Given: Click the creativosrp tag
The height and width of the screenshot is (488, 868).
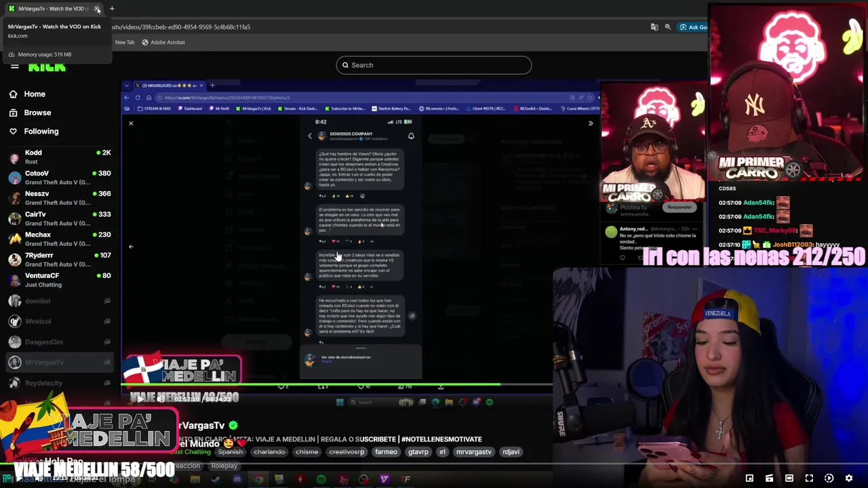Looking at the screenshot, I should click(x=347, y=452).
